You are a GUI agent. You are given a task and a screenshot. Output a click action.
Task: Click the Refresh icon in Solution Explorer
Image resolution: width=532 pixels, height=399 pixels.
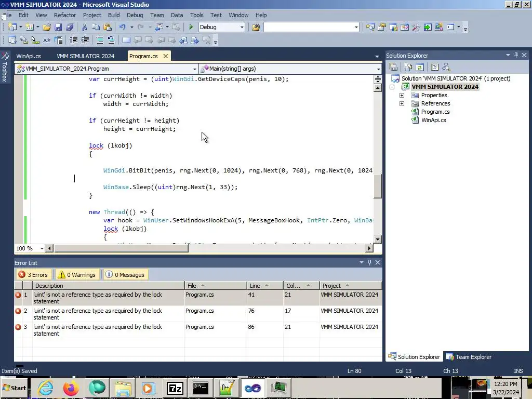(420, 67)
